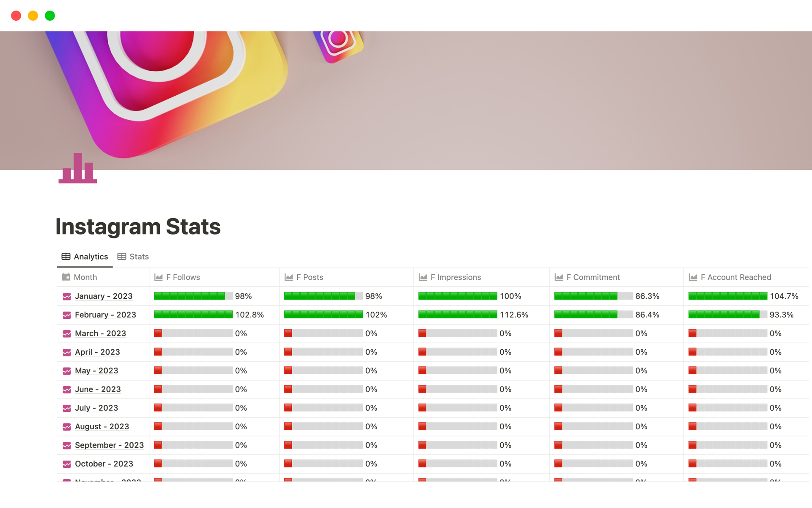Click the chart icon beside F Account Reached header
This screenshot has height=508, width=812.
(693, 277)
